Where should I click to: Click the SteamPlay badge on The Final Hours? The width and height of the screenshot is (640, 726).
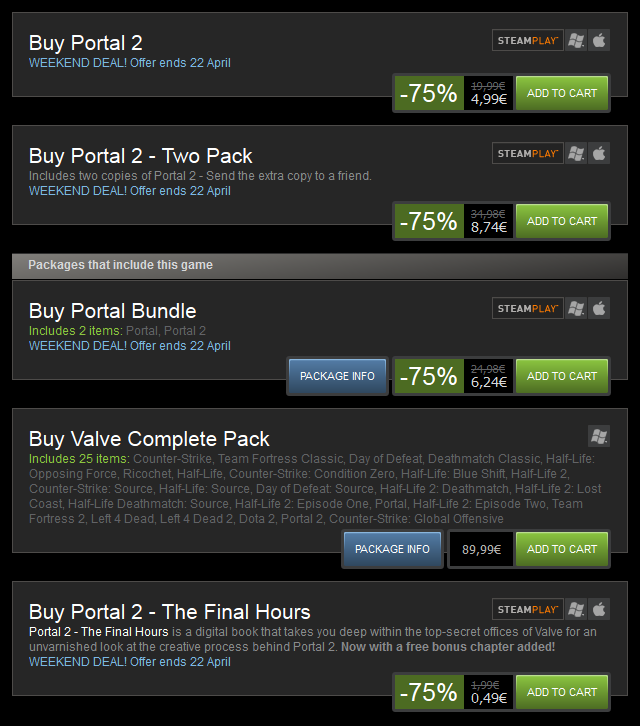click(x=527, y=609)
